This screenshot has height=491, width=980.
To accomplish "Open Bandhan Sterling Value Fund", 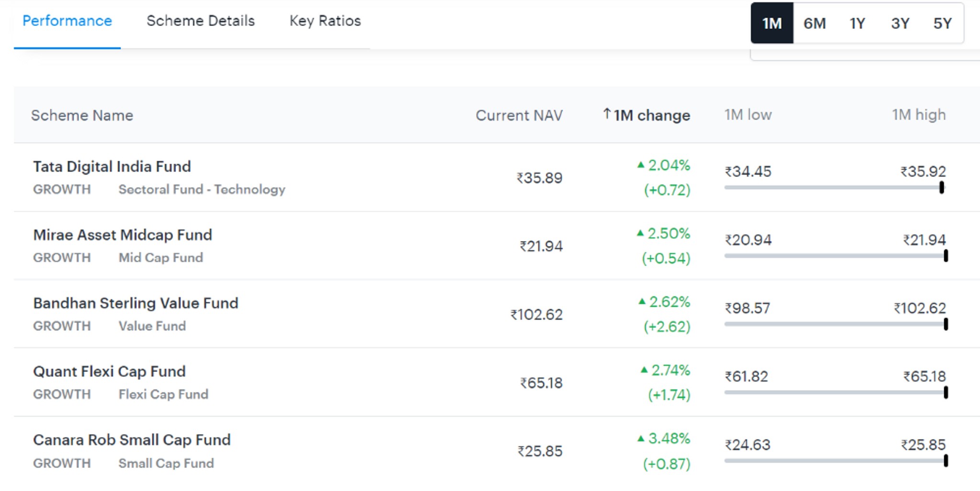I will [x=135, y=303].
